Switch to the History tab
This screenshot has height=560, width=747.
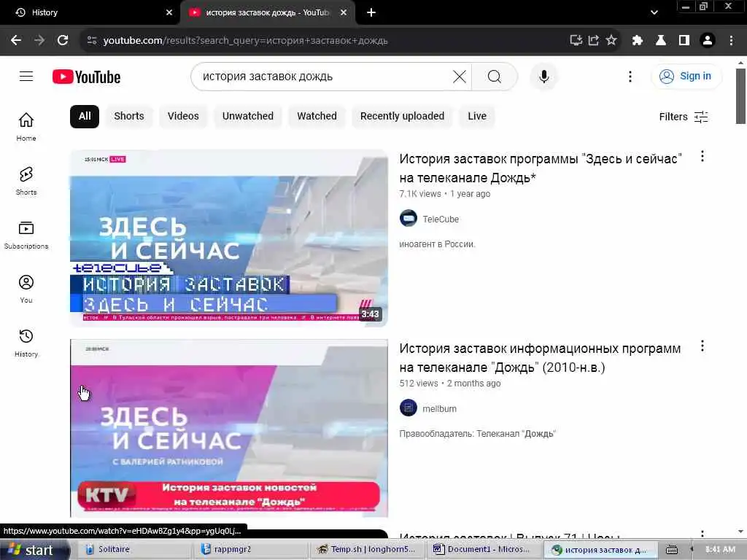(x=90, y=12)
